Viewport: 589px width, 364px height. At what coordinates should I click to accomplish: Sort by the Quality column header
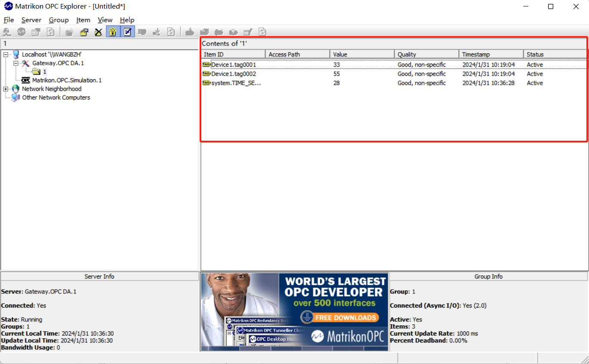pyautogui.click(x=427, y=54)
